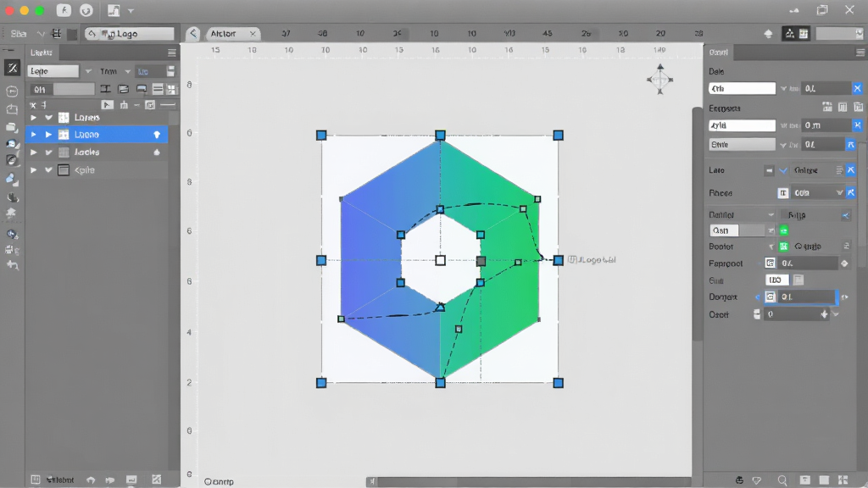
Task: Select the highlighted tool atop the left toolbar
Action: click(x=12, y=68)
